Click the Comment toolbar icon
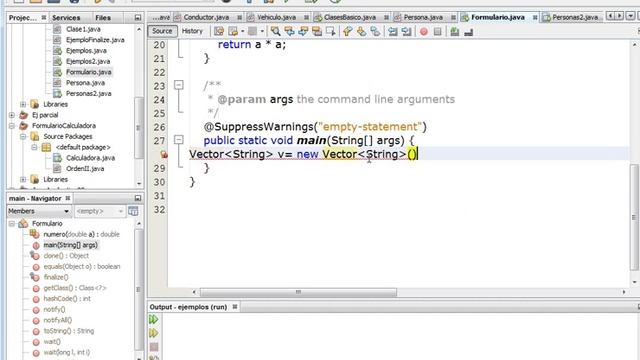Viewport: 640px width, 360px height. (454, 31)
